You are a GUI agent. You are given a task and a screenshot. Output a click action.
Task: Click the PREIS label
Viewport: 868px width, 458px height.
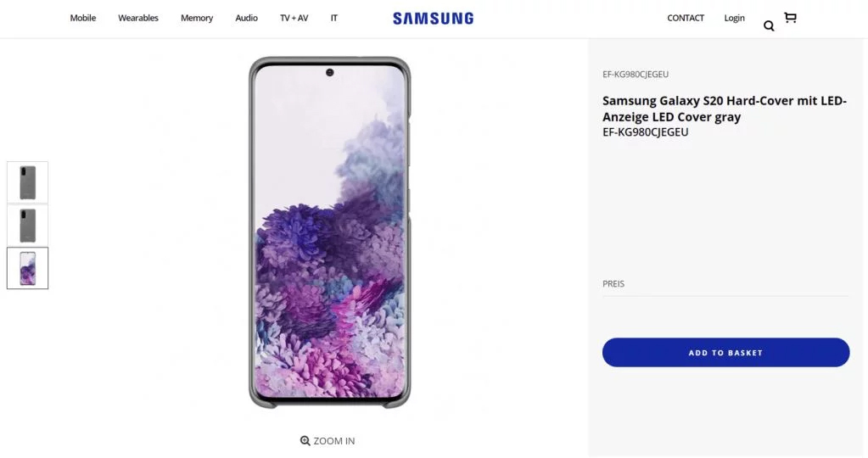pyautogui.click(x=613, y=284)
